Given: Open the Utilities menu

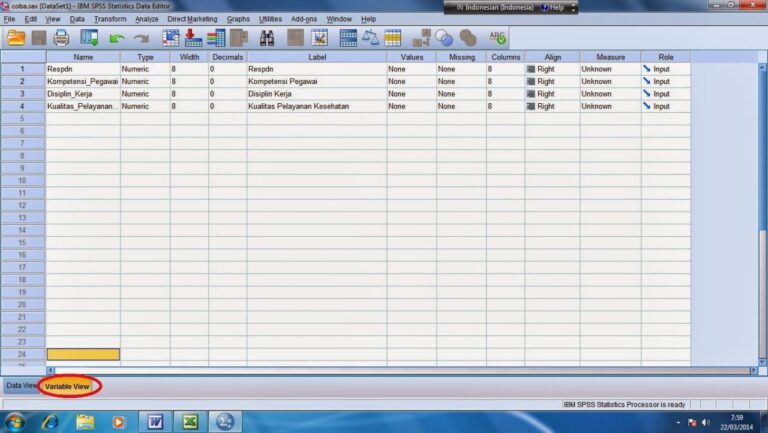Looking at the screenshot, I should [x=270, y=19].
